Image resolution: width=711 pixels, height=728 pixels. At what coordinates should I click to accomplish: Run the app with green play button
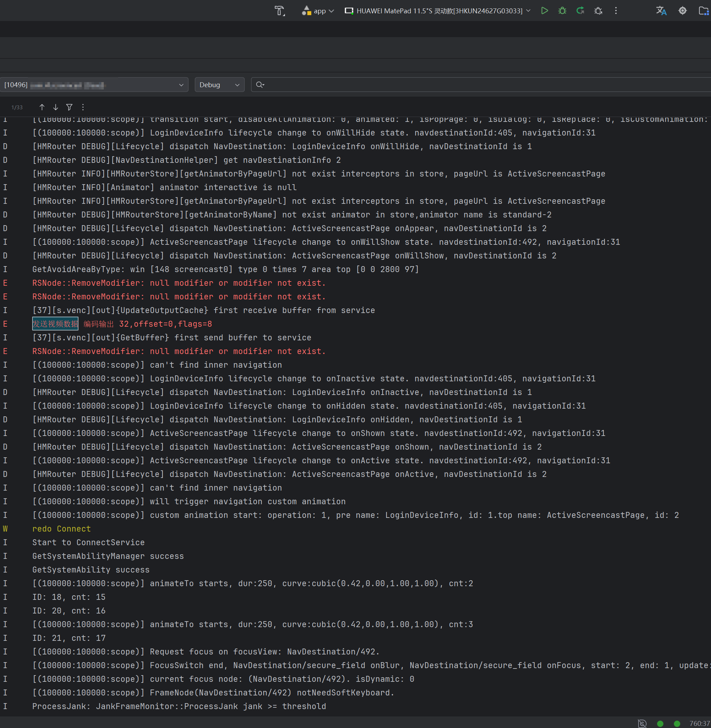[x=544, y=11]
